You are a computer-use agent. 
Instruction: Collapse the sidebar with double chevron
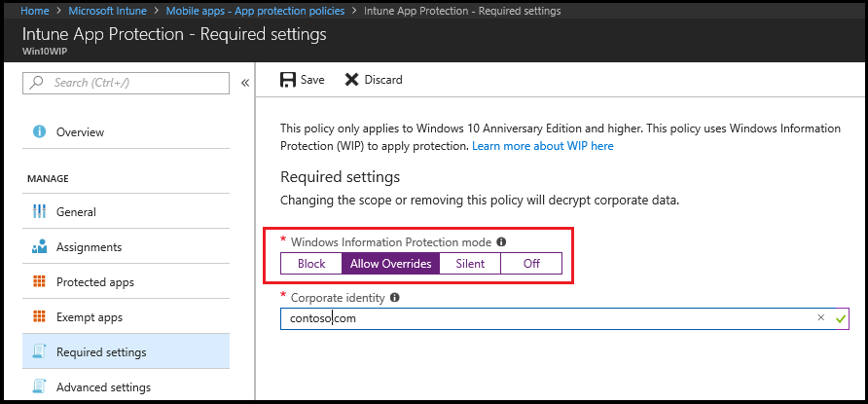(x=245, y=83)
